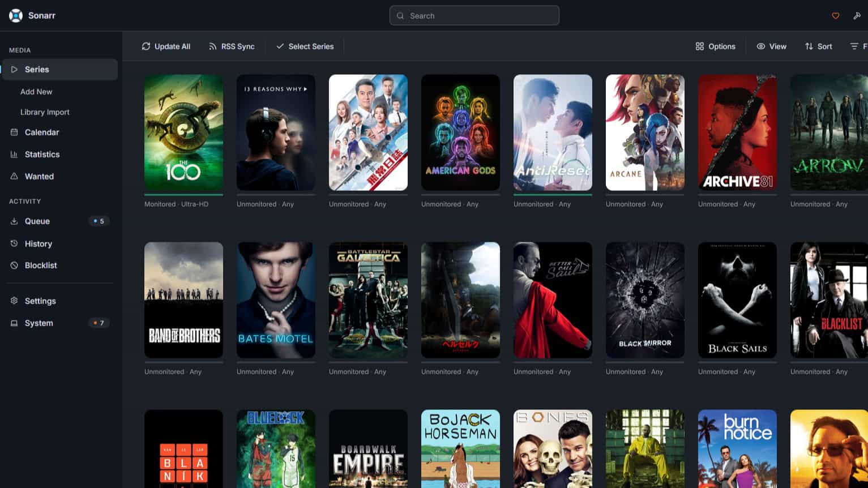The image size is (868, 488).
Task: Select Library Import menu item
Action: point(45,112)
